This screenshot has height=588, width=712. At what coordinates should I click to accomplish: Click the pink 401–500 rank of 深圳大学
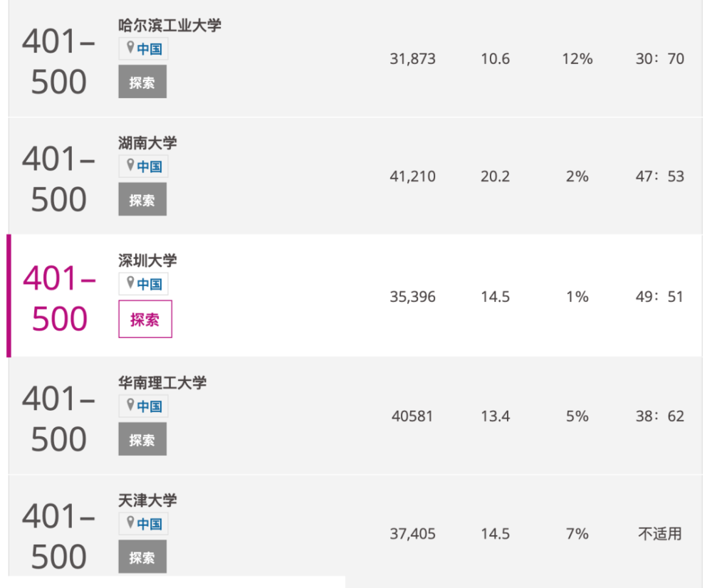point(60,298)
